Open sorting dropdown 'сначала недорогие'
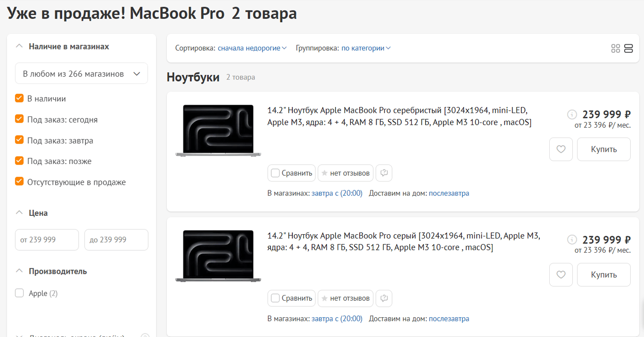Image resolution: width=644 pixels, height=337 pixels. [x=252, y=48]
